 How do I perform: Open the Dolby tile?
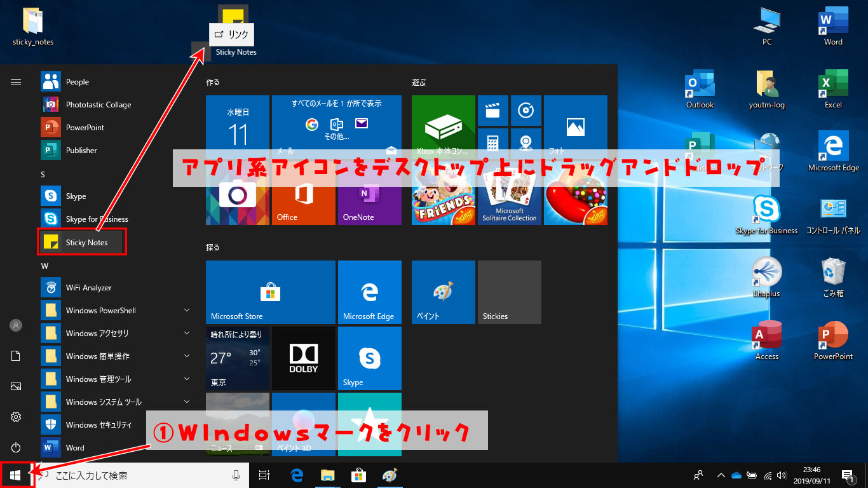pyautogui.click(x=304, y=358)
